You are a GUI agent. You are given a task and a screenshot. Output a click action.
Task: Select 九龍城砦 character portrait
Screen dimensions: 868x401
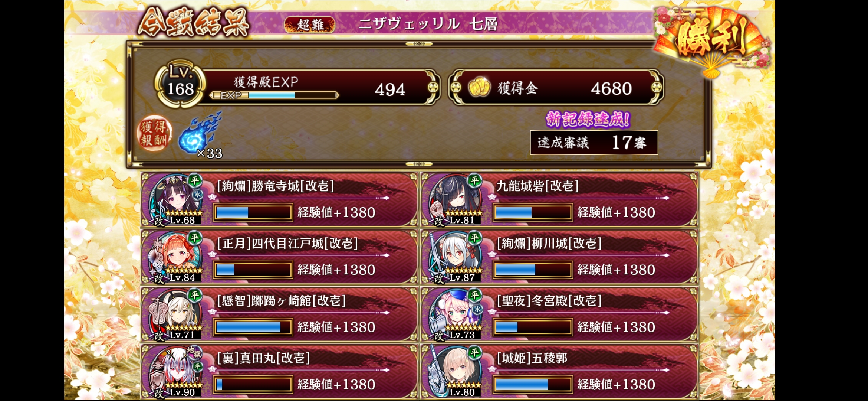(x=456, y=199)
